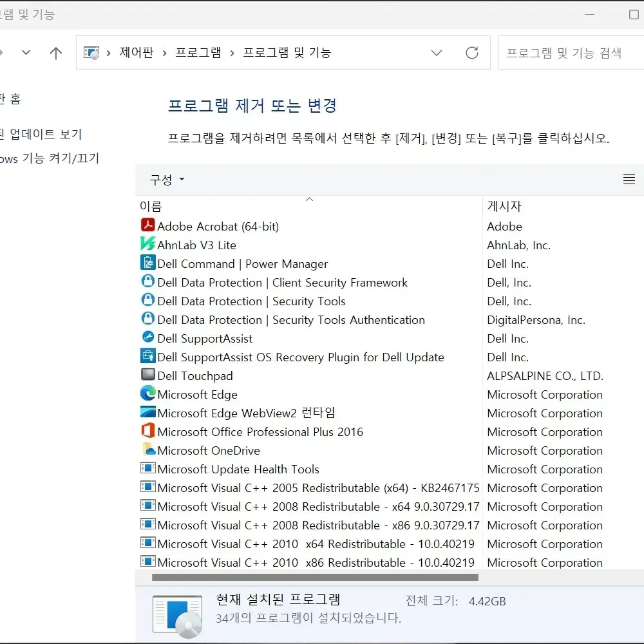Click the 4.42GB total size value
The height and width of the screenshot is (644, 644).
[487, 601]
